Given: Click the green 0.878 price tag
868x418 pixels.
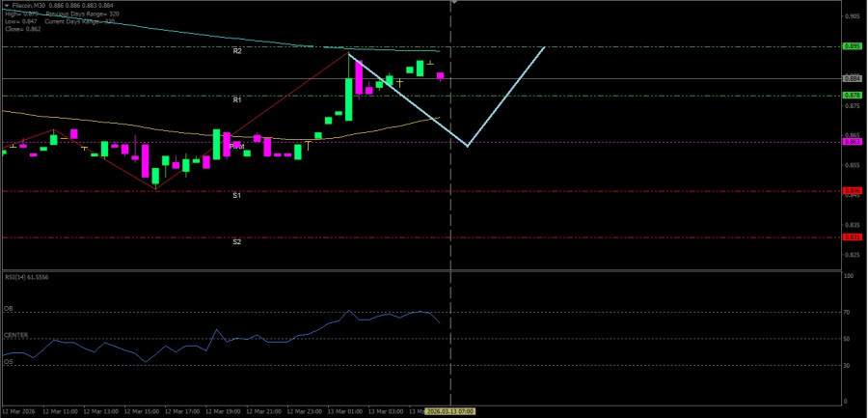Looking at the screenshot, I should tap(851, 96).
